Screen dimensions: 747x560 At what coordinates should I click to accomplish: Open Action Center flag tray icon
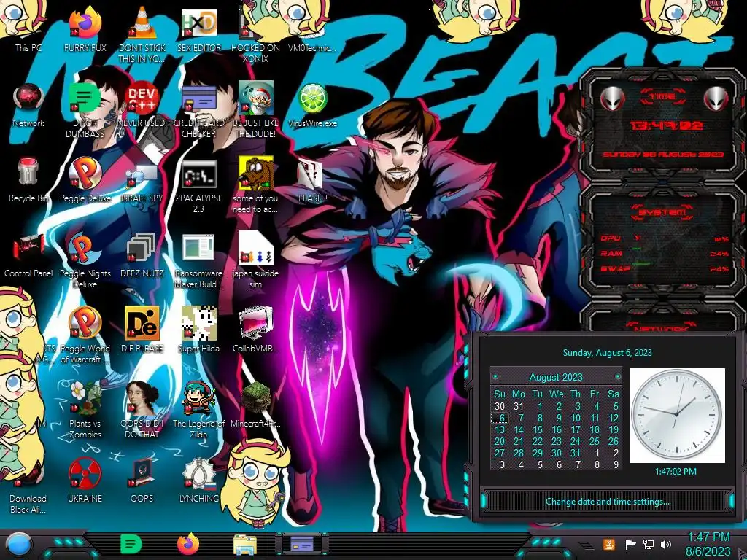pyautogui.click(x=630, y=544)
